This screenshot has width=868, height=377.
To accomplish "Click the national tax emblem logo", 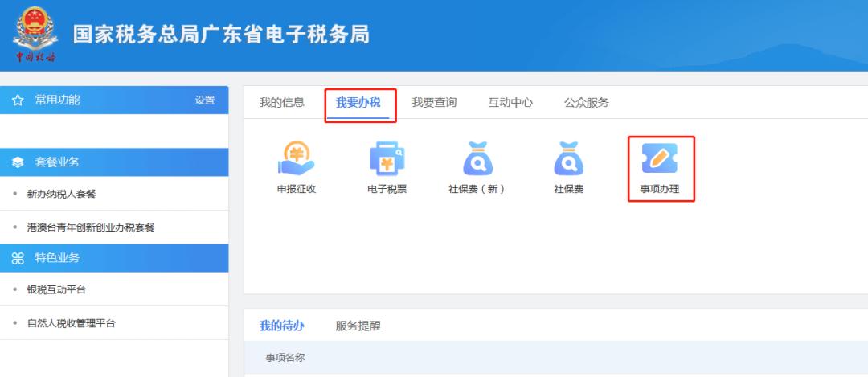I will click(35, 35).
